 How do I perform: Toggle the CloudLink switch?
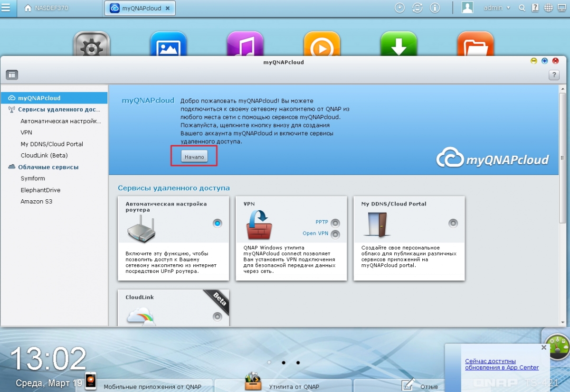tap(218, 316)
